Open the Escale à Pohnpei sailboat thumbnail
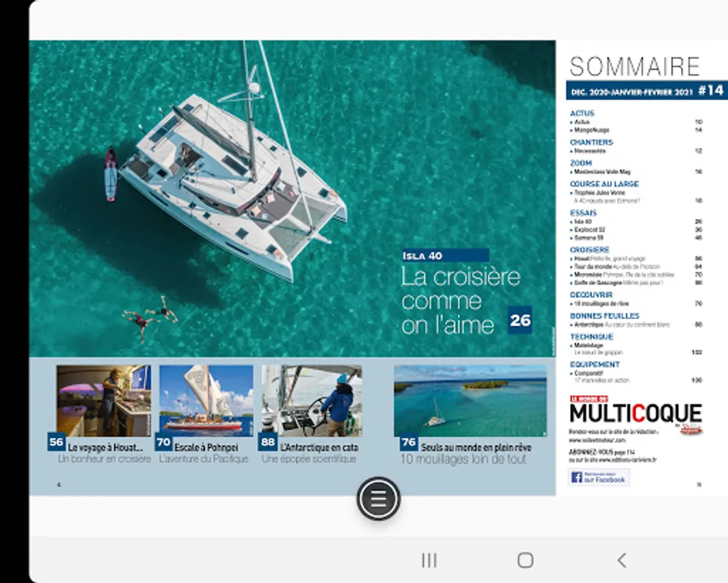The height and width of the screenshot is (583, 728). pyautogui.click(x=206, y=400)
